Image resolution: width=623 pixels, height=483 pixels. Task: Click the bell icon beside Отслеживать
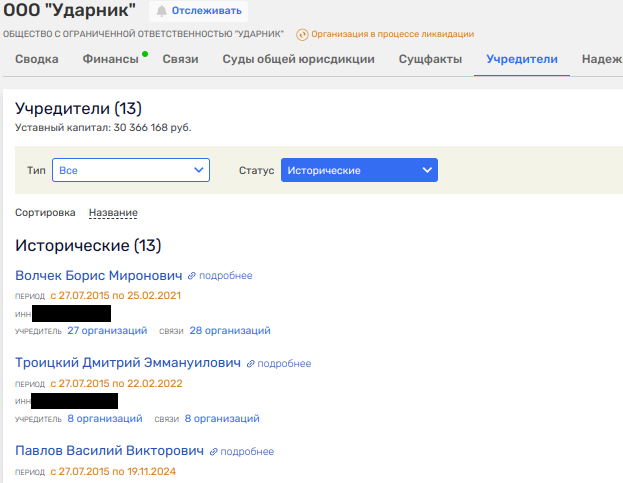click(x=161, y=11)
